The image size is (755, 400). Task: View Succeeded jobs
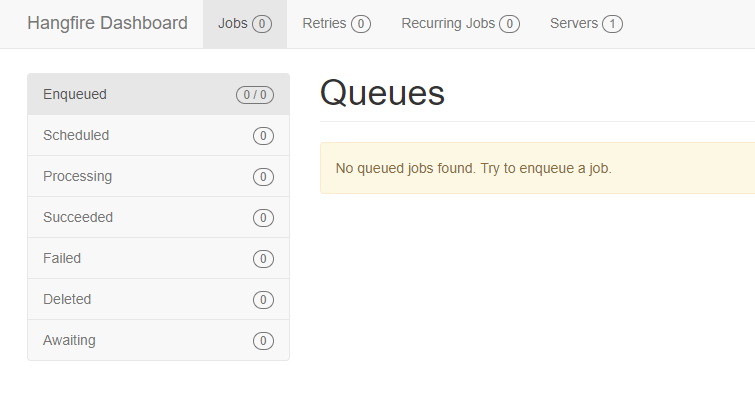click(158, 217)
